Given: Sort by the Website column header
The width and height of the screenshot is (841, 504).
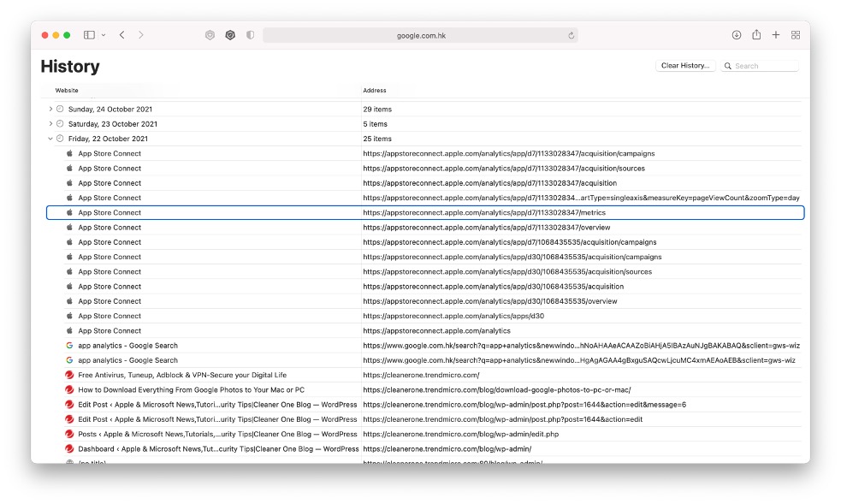Looking at the screenshot, I should tap(68, 90).
